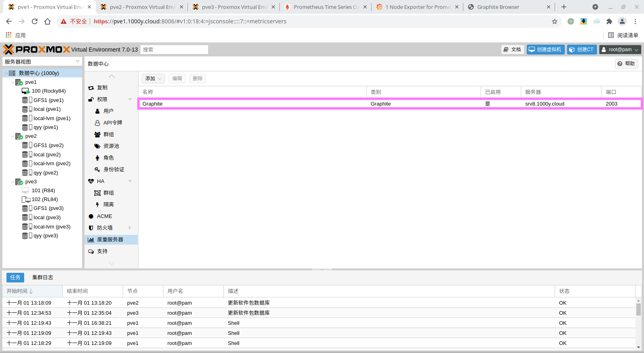Open the Add (添加) dropdown button

click(x=153, y=79)
